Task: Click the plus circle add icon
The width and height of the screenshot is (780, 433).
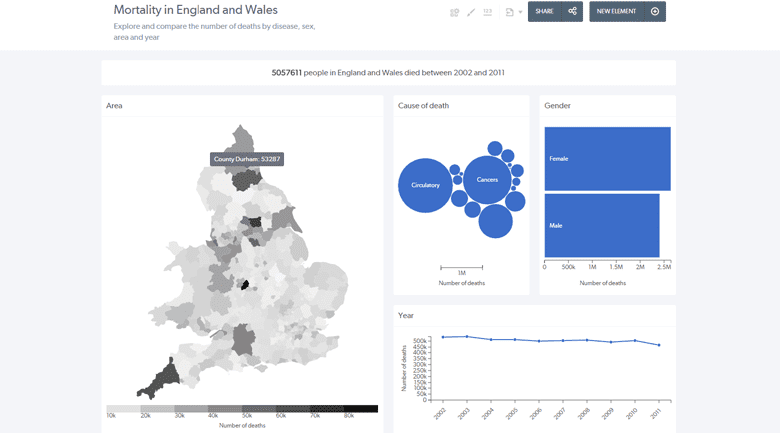Action: (655, 11)
